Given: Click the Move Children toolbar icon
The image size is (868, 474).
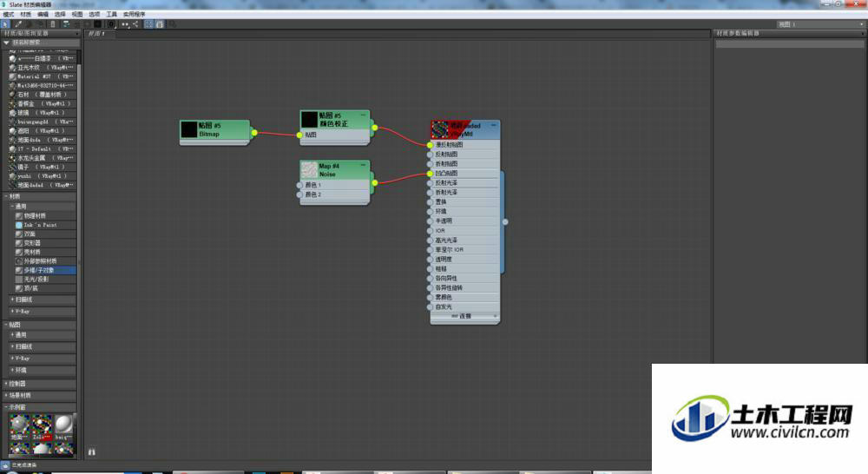Looking at the screenshot, I should [66, 23].
